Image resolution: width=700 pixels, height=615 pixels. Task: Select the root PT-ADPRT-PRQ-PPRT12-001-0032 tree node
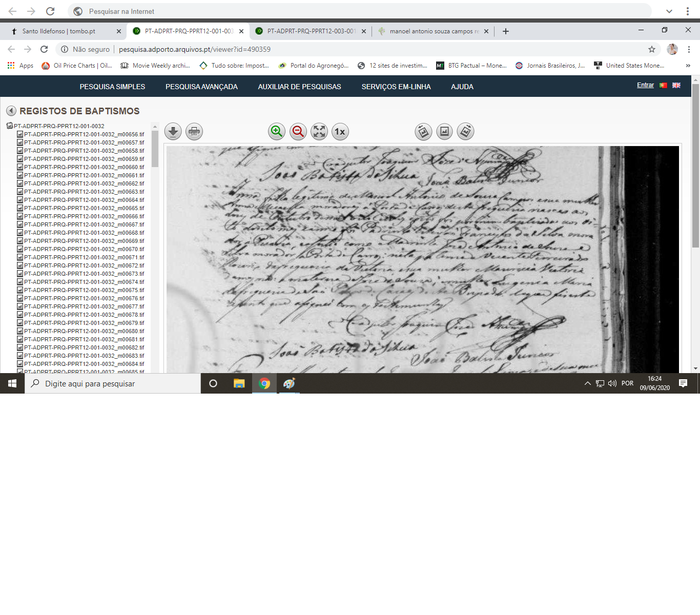click(59, 126)
